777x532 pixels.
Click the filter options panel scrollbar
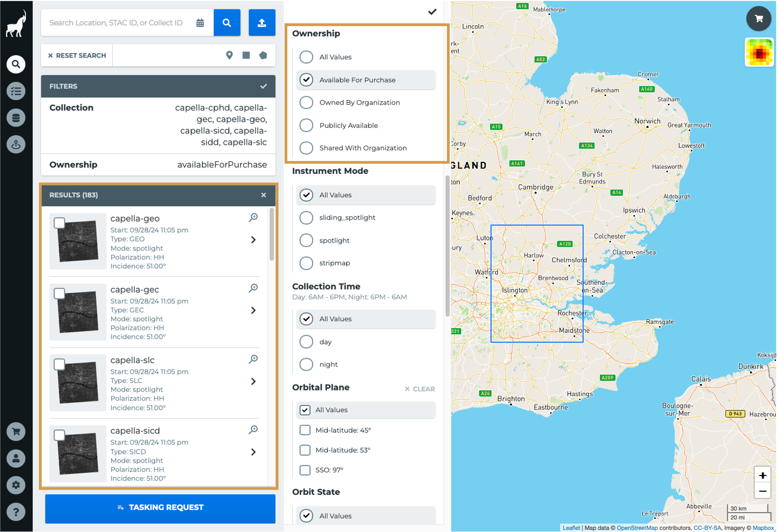[448, 247]
